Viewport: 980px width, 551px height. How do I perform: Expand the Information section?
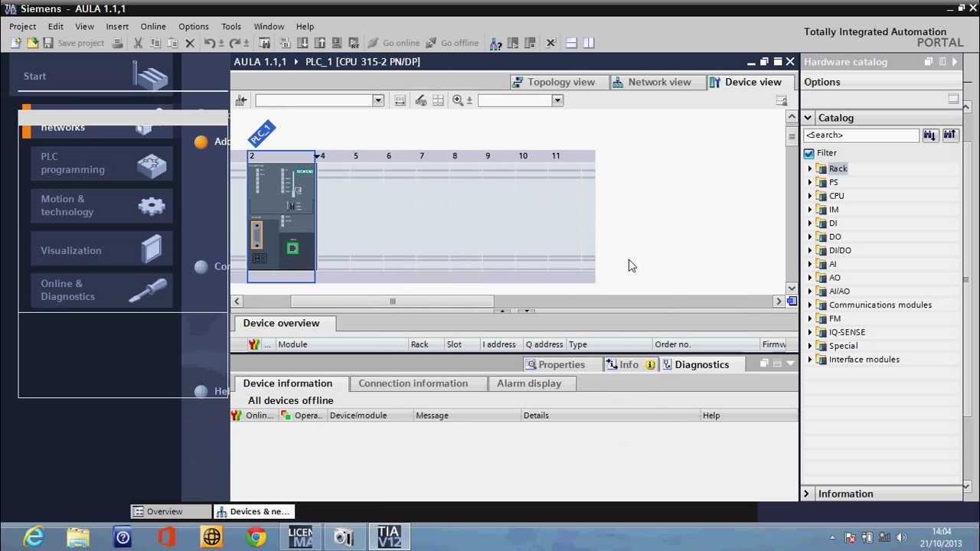[x=806, y=494]
